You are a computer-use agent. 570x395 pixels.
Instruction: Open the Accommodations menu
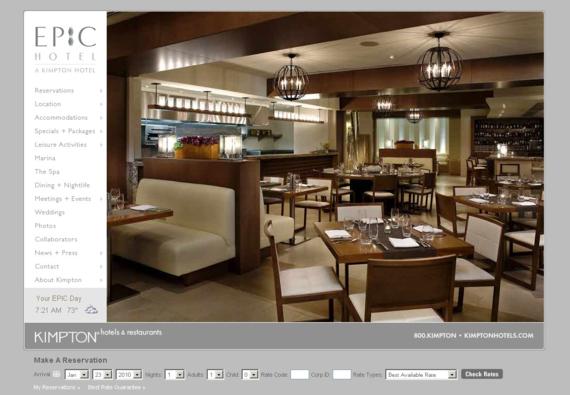click(x=61, y=117)
